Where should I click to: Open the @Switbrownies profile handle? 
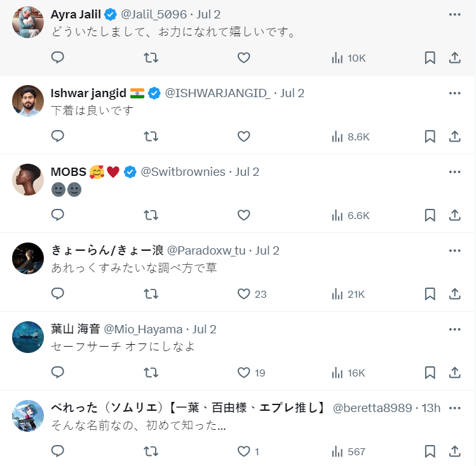click(x=182, y=172)
